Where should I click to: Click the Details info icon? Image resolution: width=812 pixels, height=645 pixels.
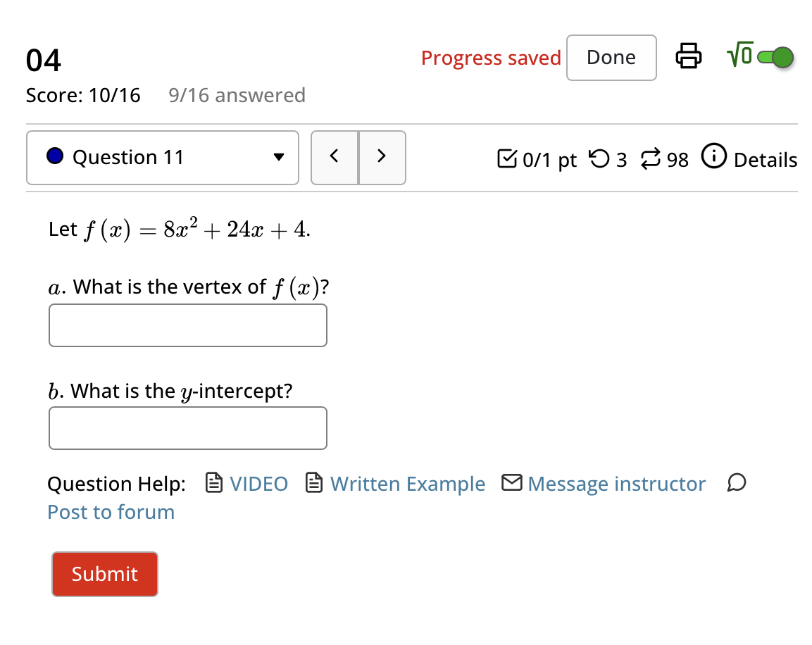[714, 158]
